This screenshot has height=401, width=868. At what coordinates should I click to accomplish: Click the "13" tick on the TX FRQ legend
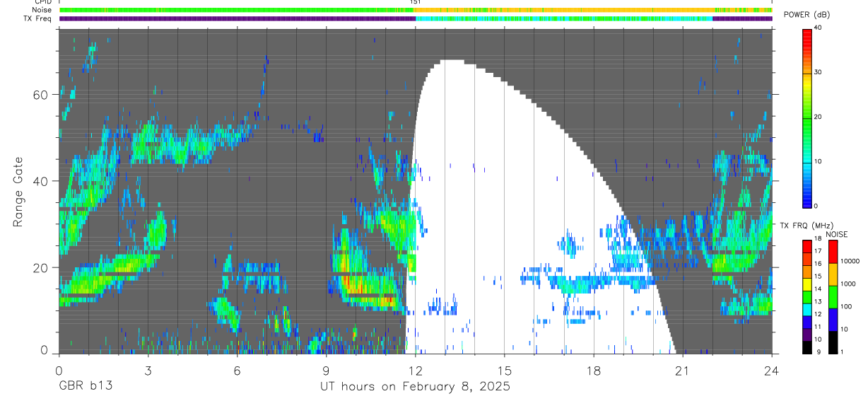point(819,301)
